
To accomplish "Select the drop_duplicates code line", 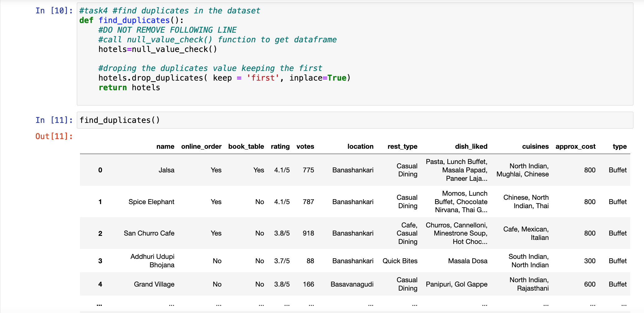I will 224,78.
